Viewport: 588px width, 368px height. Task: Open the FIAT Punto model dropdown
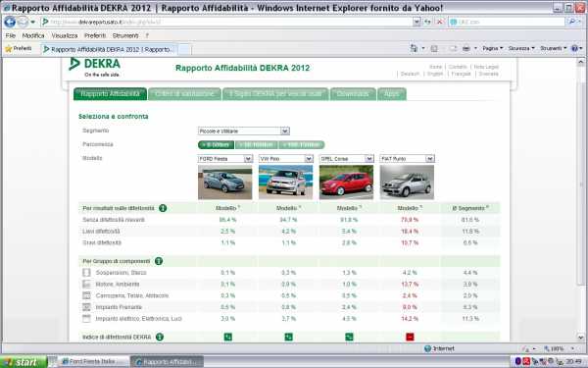tap(407, 159)
